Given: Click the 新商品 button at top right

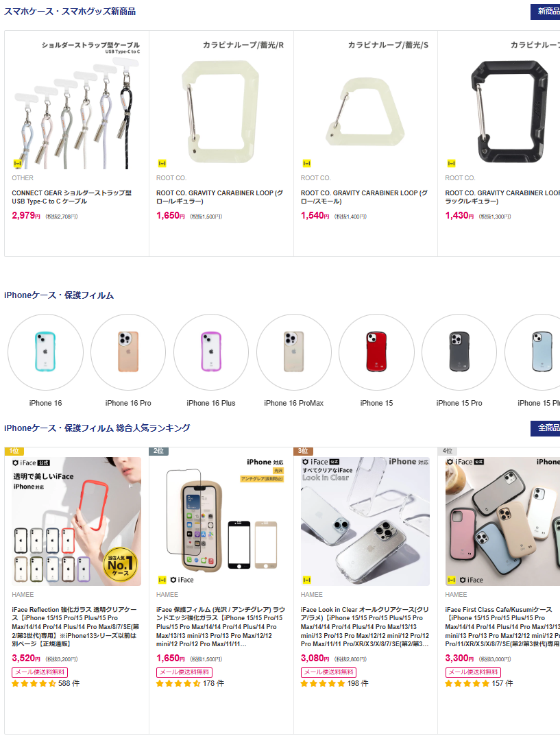Looking at the screenshot, I should (x=546, y=12).
